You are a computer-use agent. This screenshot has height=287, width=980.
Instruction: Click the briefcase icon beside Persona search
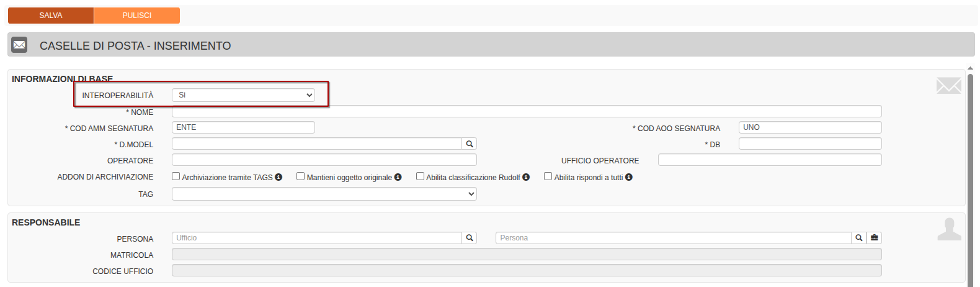874,238
